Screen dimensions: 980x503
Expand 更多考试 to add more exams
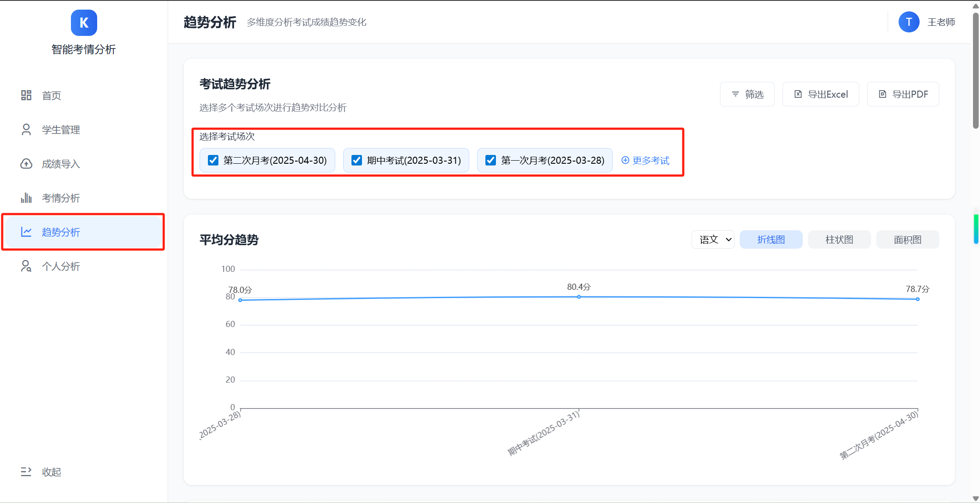[x=645, y=160]
